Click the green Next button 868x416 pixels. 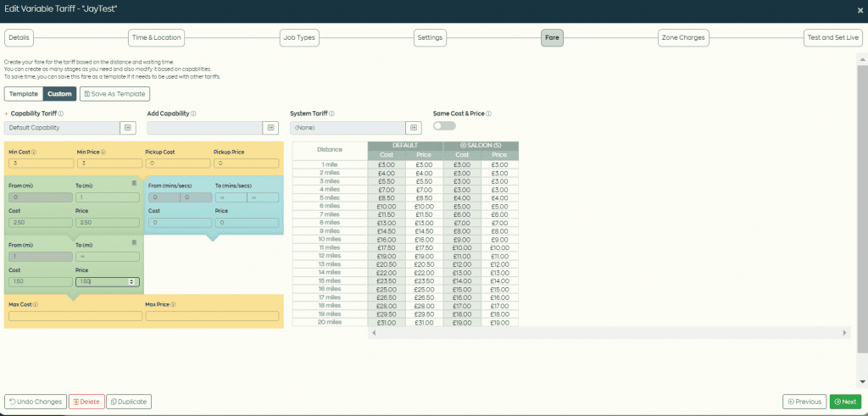pyautogui.click(x=845, y=402)
